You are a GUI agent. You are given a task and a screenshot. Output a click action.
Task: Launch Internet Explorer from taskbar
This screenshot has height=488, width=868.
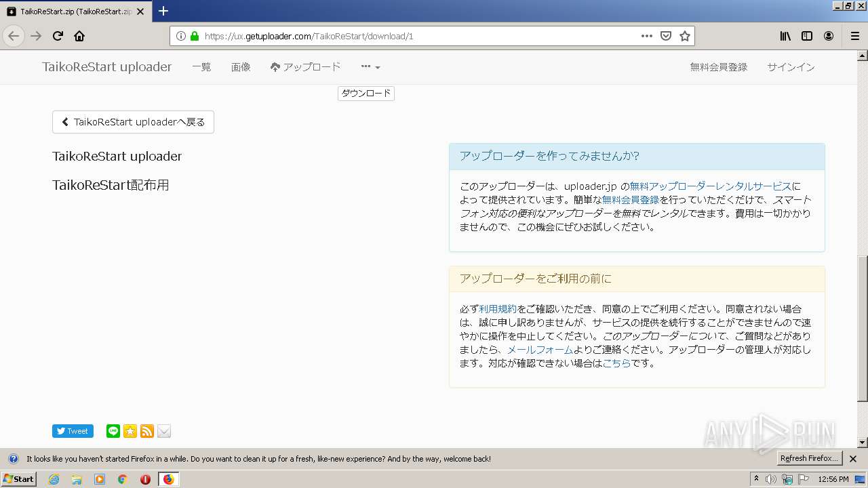[54, 479]
